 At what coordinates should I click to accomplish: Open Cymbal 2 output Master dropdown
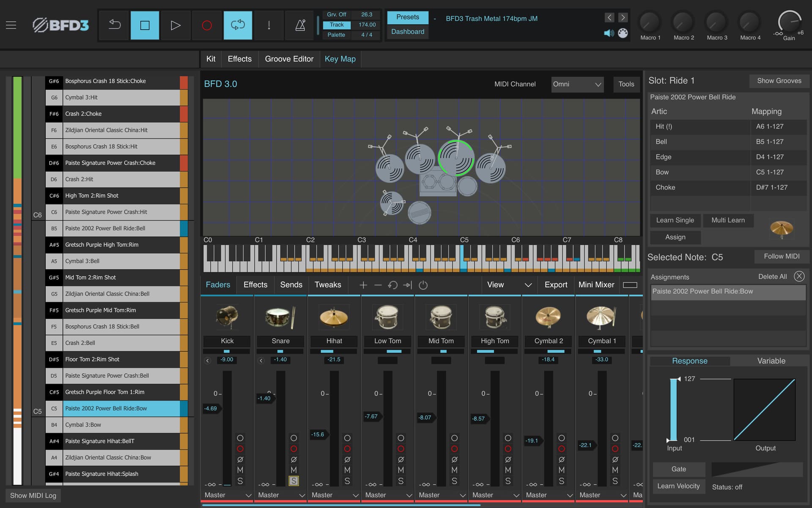click(549, 495)
